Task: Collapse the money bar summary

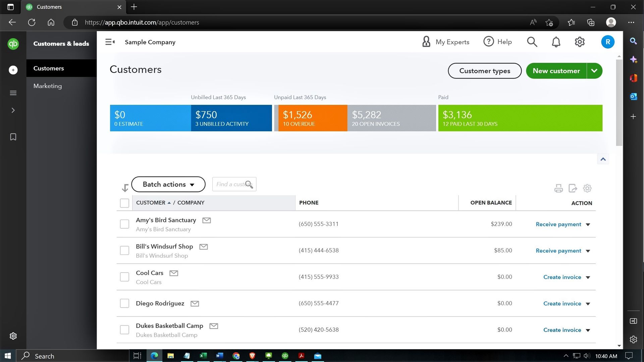Action: [x=603, y=159]
